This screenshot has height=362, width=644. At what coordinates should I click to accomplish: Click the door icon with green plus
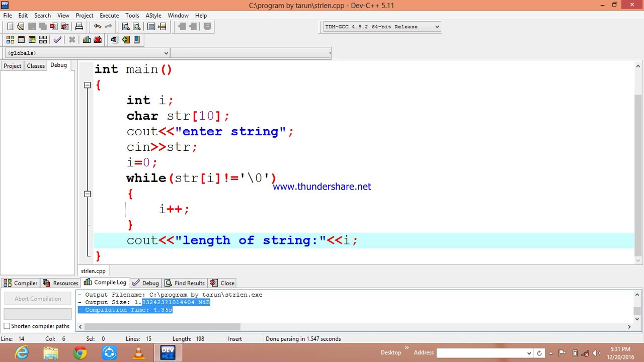coord(126,40)
